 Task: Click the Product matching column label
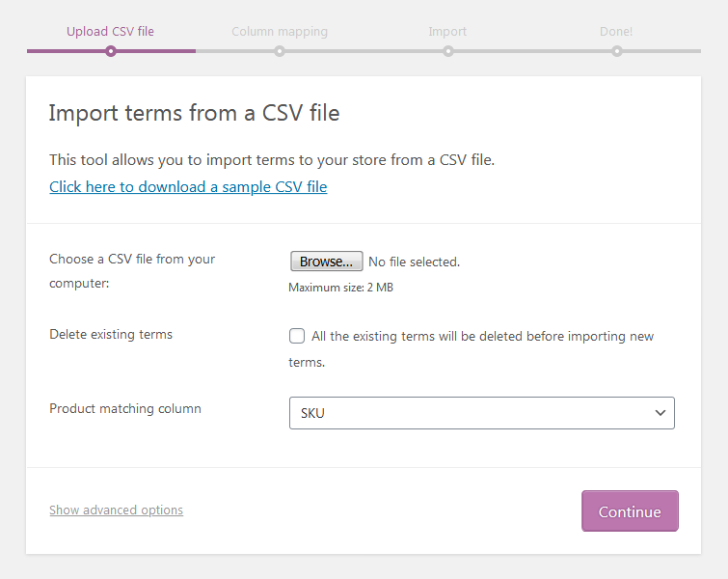[x=125, y=409]
